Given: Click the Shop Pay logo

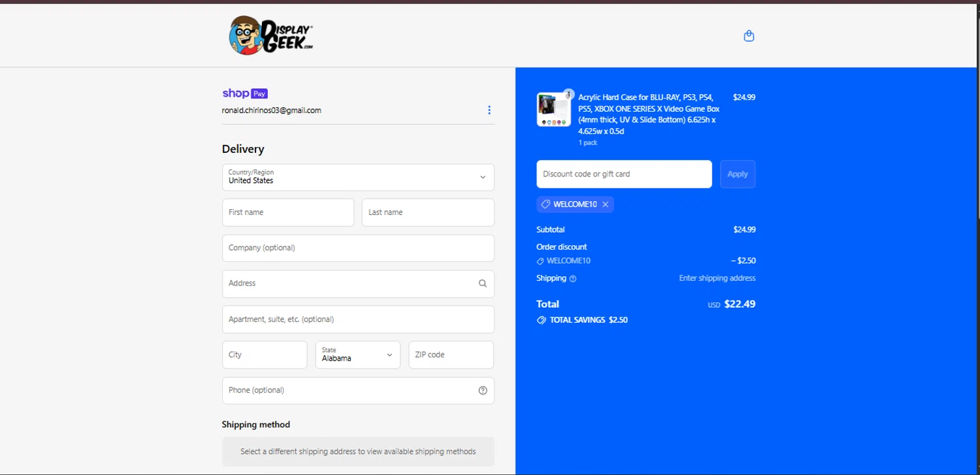Looking at the screenshot, I should 245,93.
